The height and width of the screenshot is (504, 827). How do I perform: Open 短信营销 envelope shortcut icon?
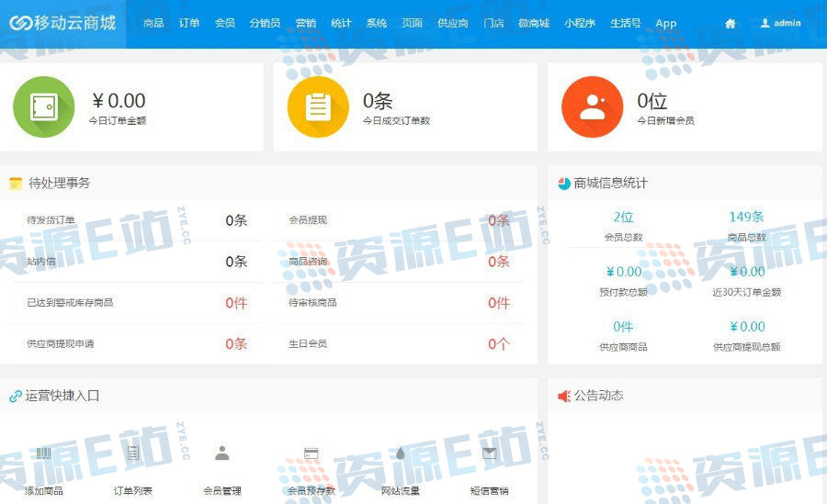(489, 454)
